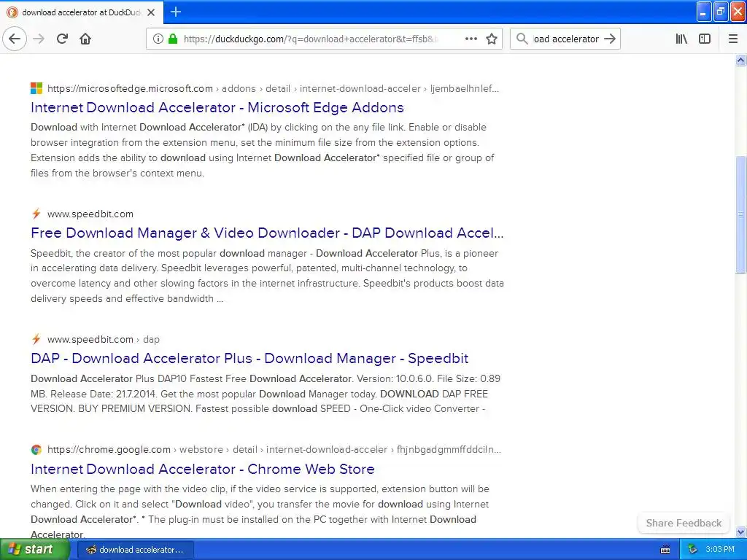Show site information icon in address bar
747x560 pixels.
tap(158, 39)
